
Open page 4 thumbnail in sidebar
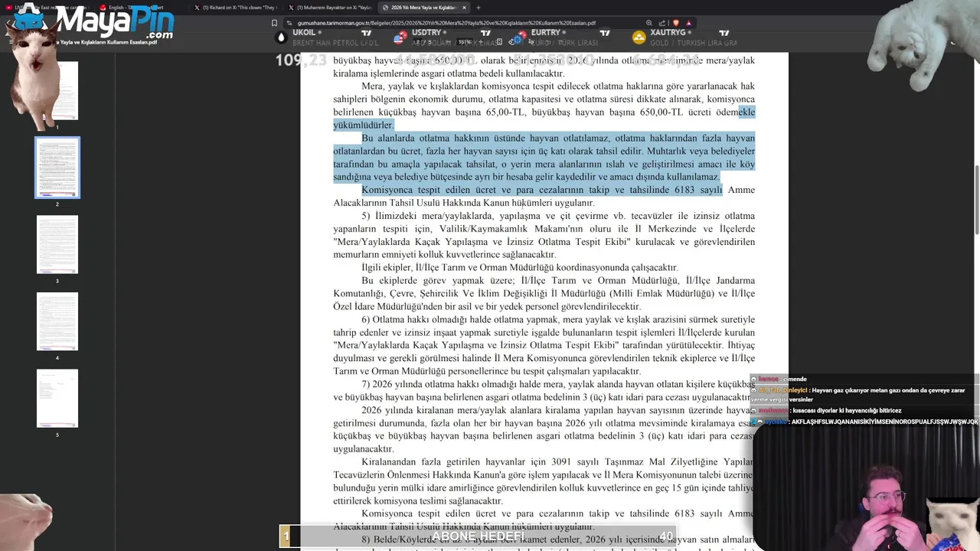pos(57,321)
